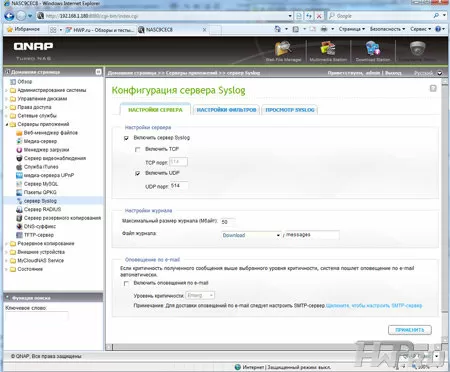
Task: Expand Состояние folder
Action: 6,269
